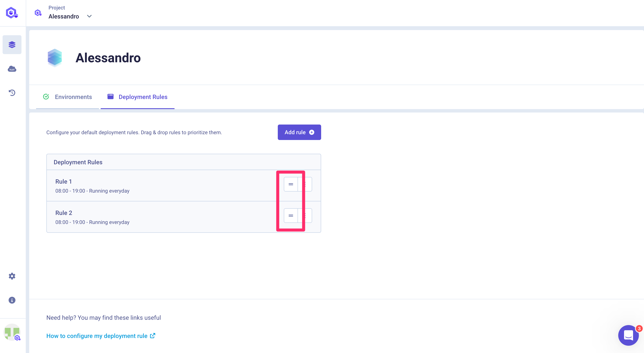
Task: Click the Qovery logo in the sidebar
Action: (x=12, y=12)
